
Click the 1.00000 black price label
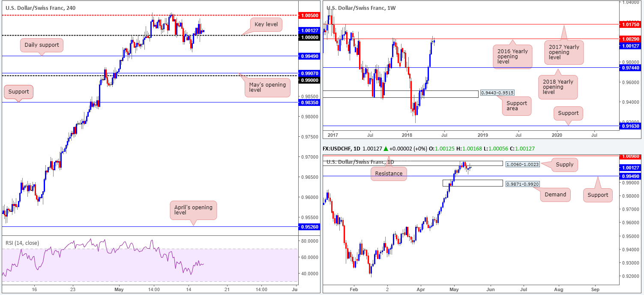tap(309, 37)
